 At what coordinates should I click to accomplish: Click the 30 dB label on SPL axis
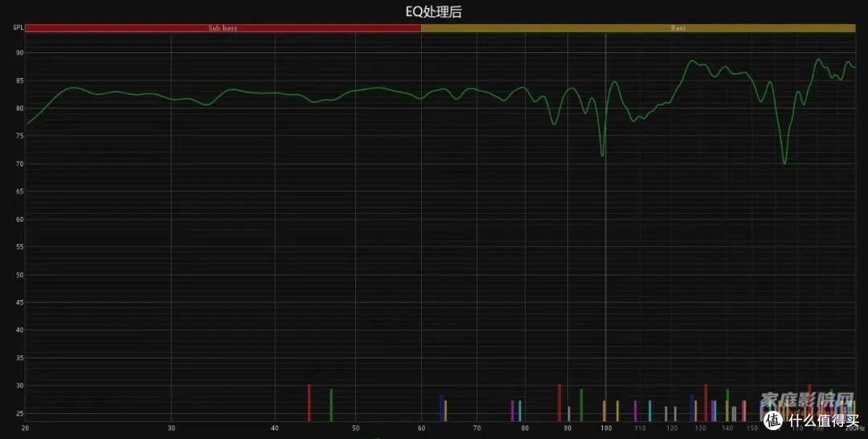point(20,386)
